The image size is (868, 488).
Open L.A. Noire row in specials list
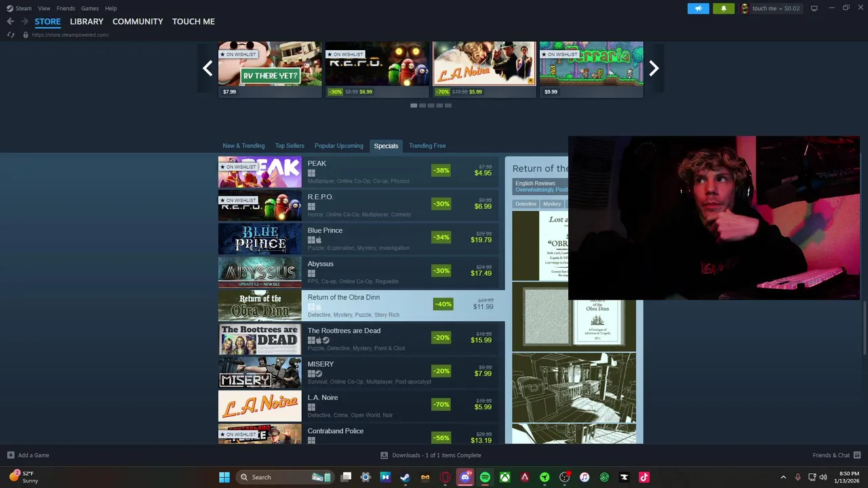tap(358, 406)
